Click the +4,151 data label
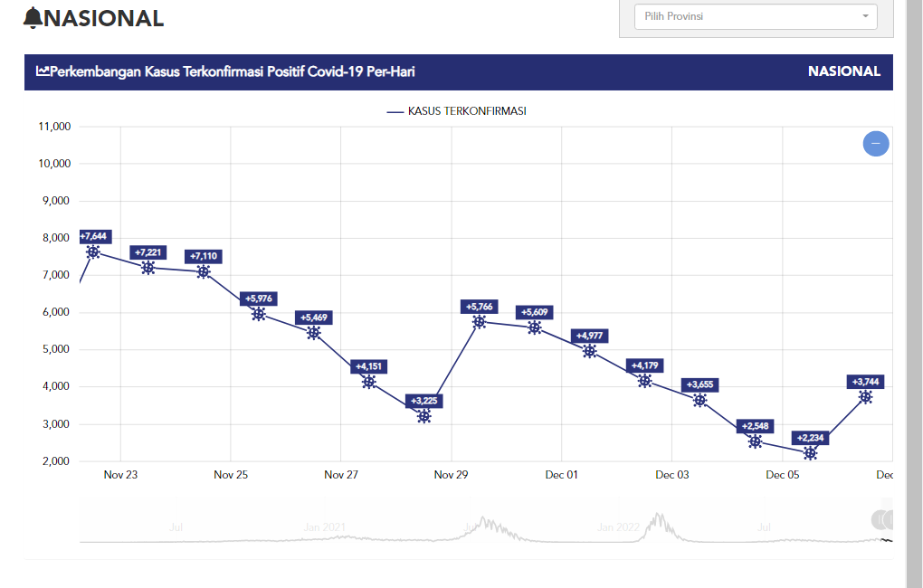This screenshot has height=588, width=923. tap(369, 366)
